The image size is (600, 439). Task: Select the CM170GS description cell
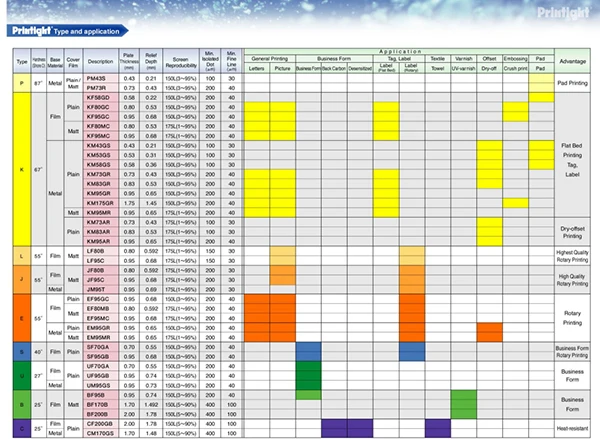101,433
